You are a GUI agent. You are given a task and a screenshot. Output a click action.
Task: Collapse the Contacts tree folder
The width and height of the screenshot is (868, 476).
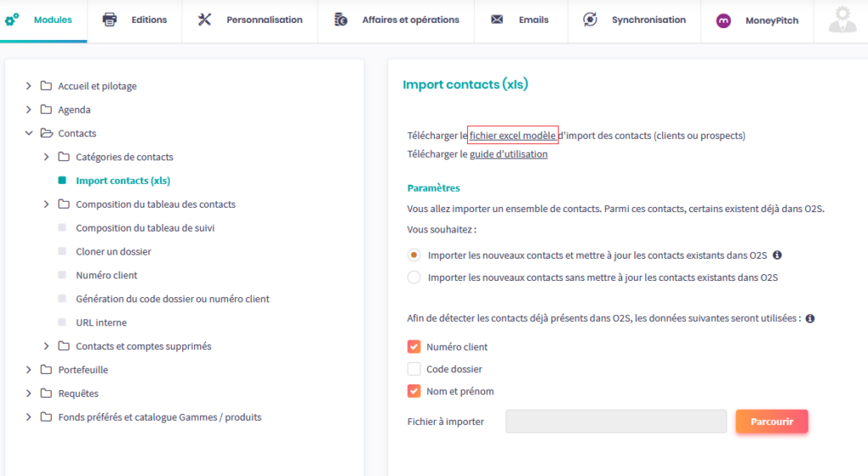(x=29, y=133)
